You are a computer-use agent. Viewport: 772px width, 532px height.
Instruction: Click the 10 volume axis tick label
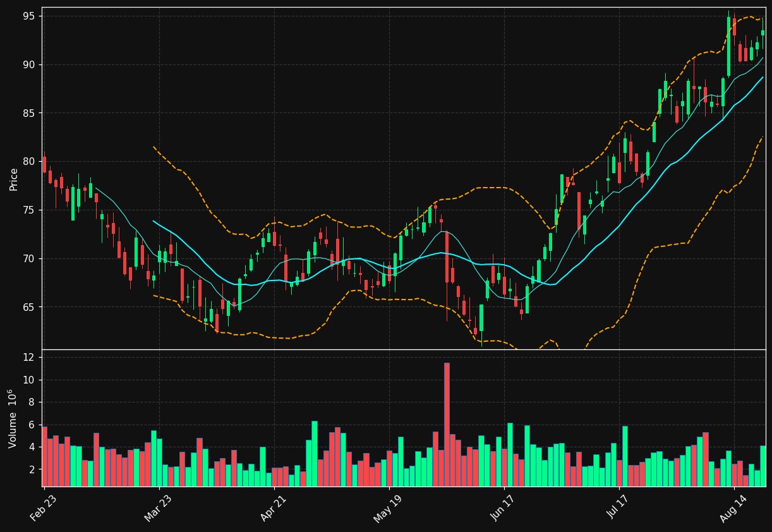(29, 380)
